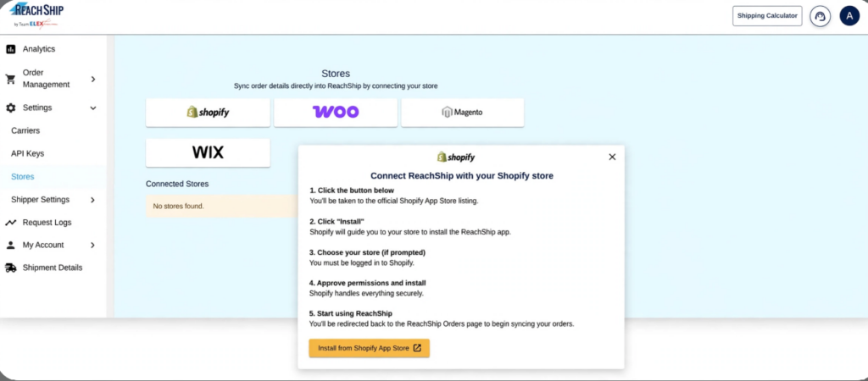Viewport: 868px width, 381px height.
Task: Click Install from Shopify App Store
Action: click(370, 348)
